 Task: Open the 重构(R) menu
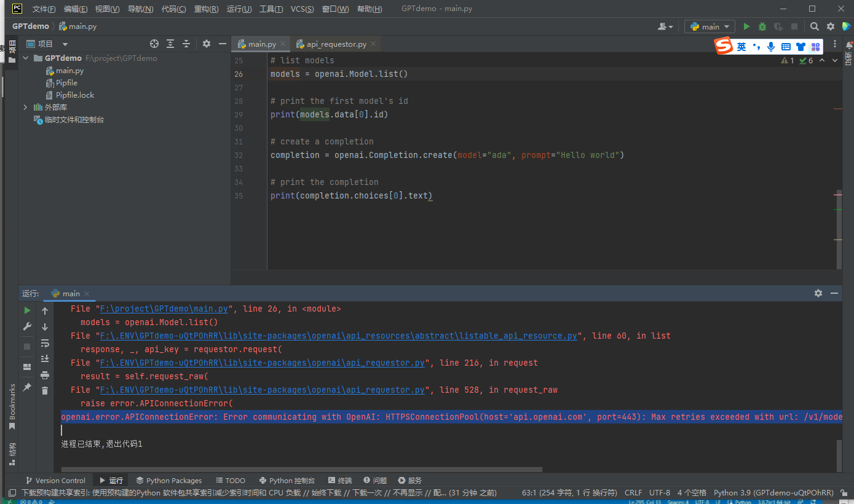click(x=206, y=9)
